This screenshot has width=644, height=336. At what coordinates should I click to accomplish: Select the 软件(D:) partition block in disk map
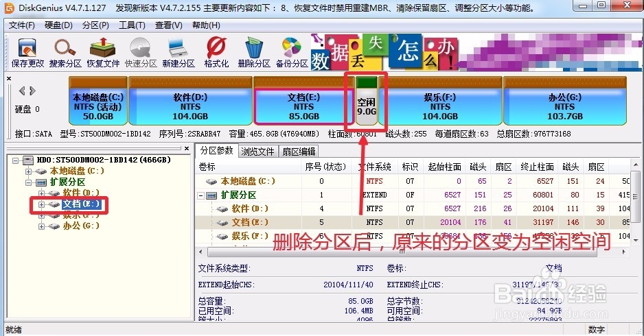coord(190,101)
